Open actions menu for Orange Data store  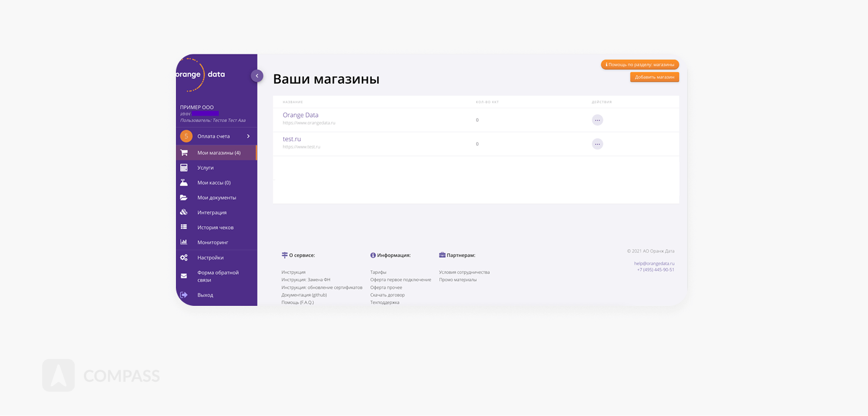pyautogui.click(x=597, y=120)
